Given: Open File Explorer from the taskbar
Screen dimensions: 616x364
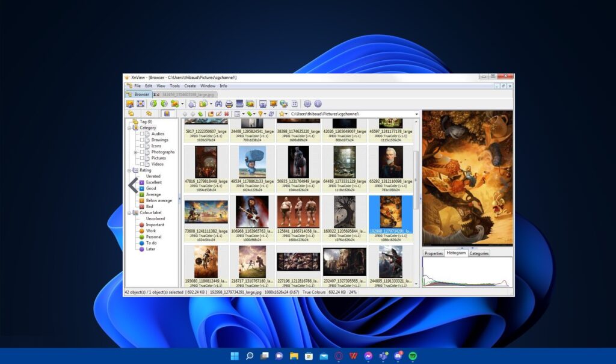Looking at the screenshot, I should click(x=294, y=356).
